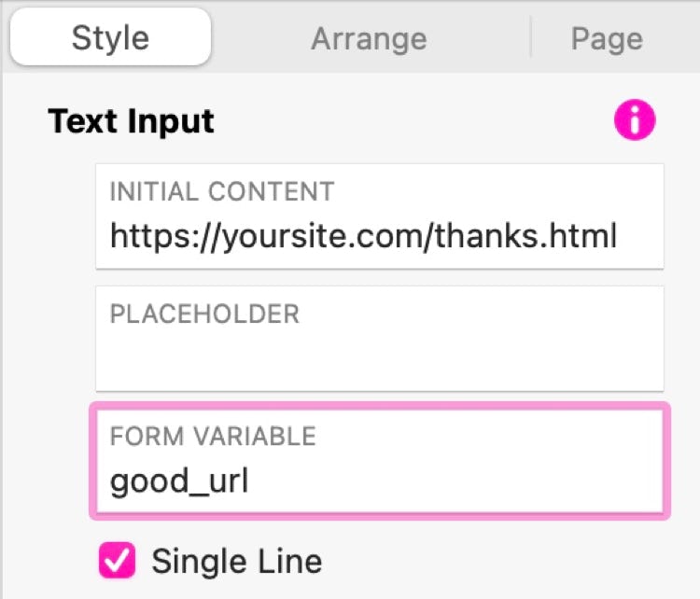
Task: Click the INITIAL CONTENT field label
Action: point(222,191)
